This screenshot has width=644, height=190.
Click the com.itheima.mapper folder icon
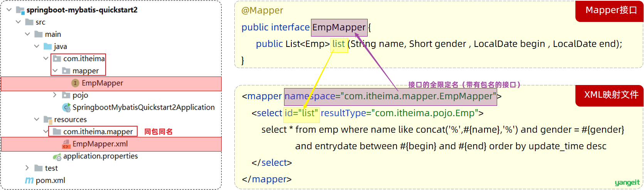click(x=57, y=132)
